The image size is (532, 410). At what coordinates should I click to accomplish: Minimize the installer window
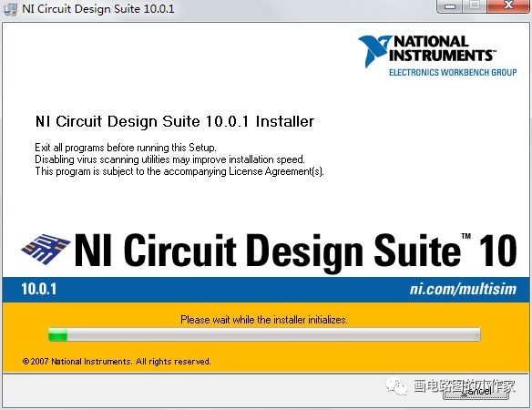(450, 6)
